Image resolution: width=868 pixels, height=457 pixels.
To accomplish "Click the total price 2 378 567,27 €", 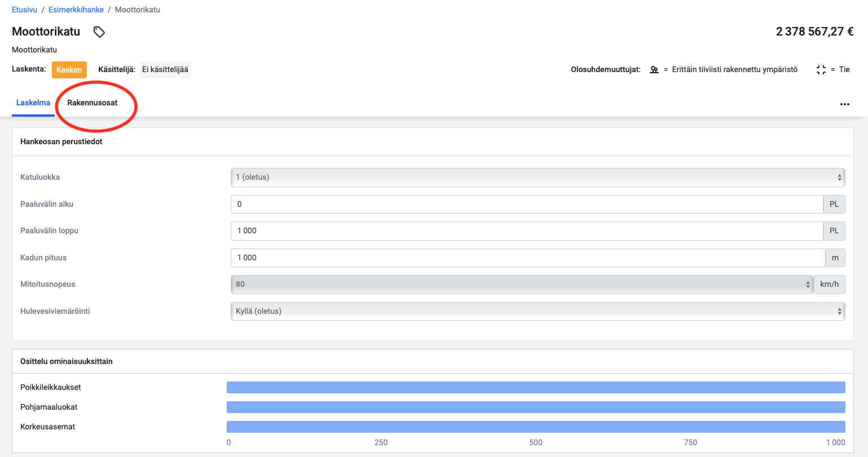I will coord(814,32).
